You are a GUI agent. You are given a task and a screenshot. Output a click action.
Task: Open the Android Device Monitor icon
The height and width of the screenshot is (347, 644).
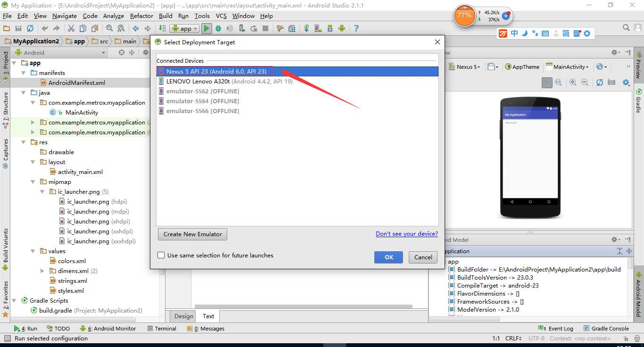[342, 28]
